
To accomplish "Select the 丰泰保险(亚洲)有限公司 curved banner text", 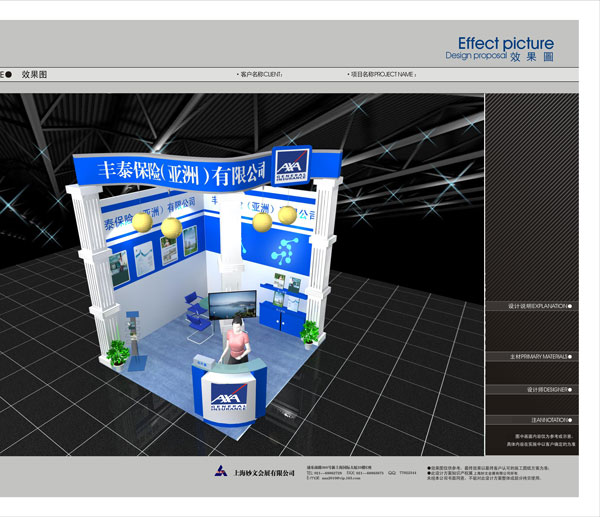I will (x=182, y=173).
